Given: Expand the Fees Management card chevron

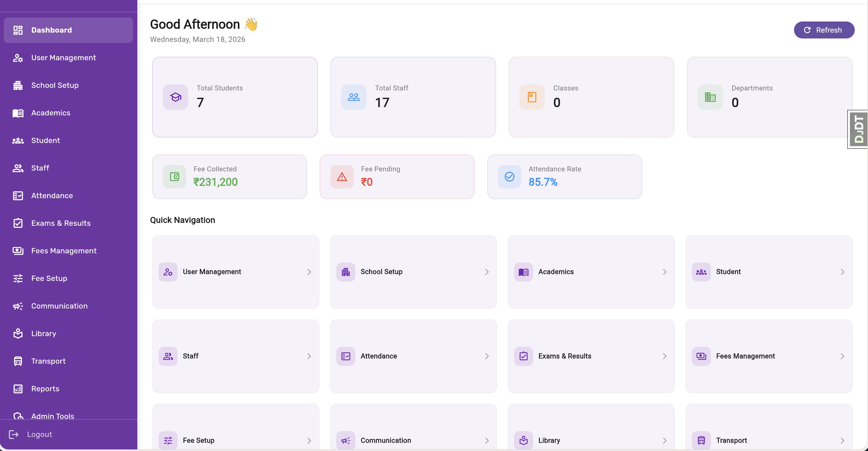Looking at the screenshot, I should (x=842, y=356).
